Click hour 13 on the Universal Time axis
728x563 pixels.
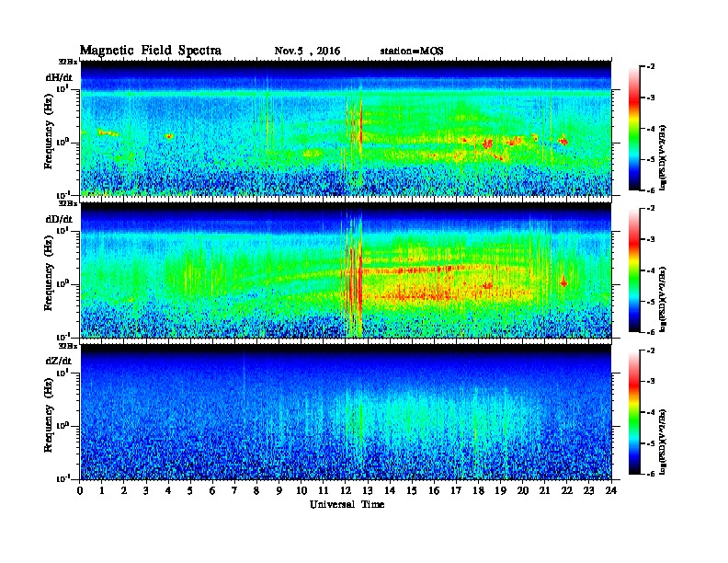click(x=368, y=491)
